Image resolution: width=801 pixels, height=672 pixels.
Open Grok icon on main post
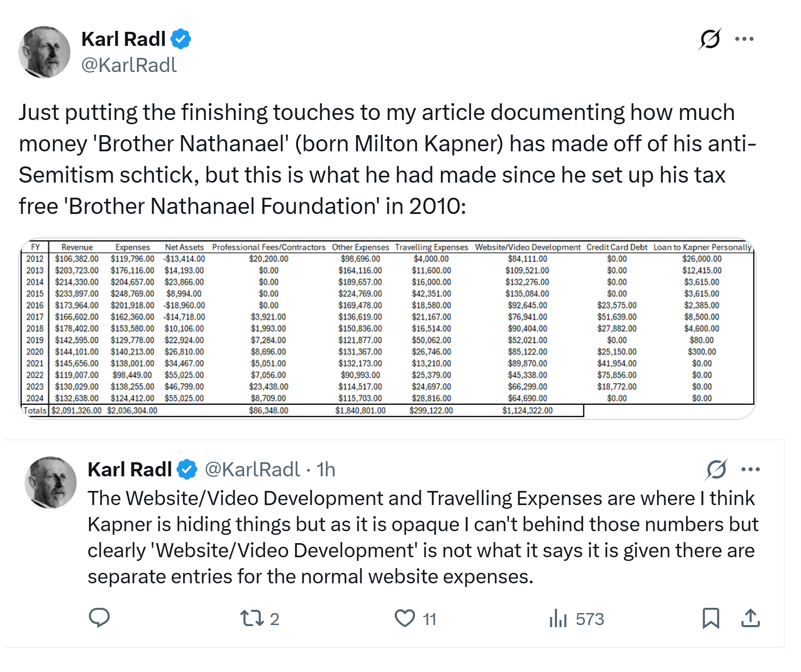[710, 39]
